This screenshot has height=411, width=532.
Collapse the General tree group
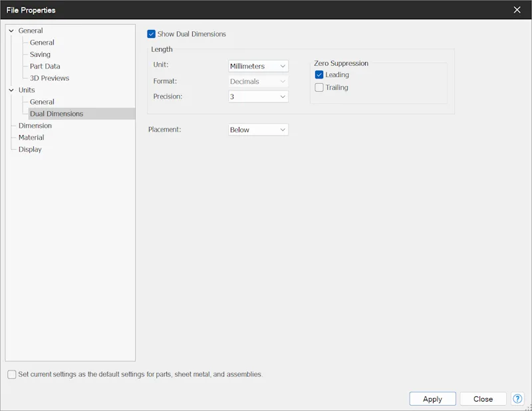(11, 31)
